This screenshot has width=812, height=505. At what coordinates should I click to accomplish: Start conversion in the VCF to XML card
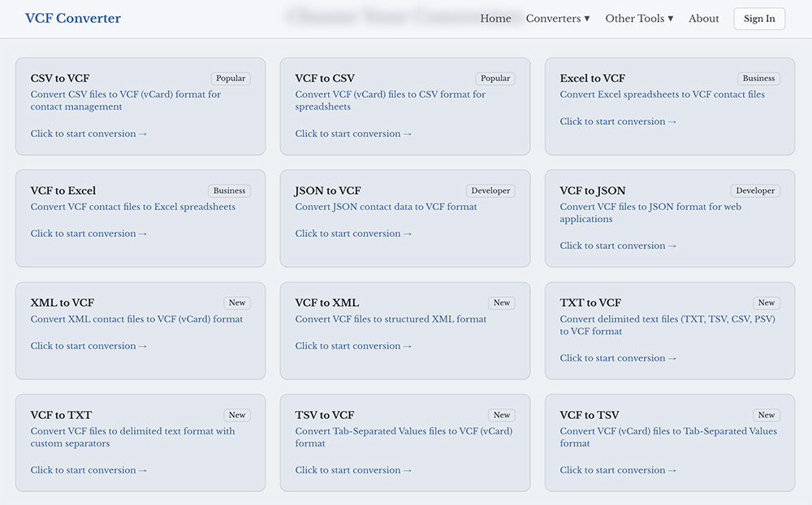point(353,346)
